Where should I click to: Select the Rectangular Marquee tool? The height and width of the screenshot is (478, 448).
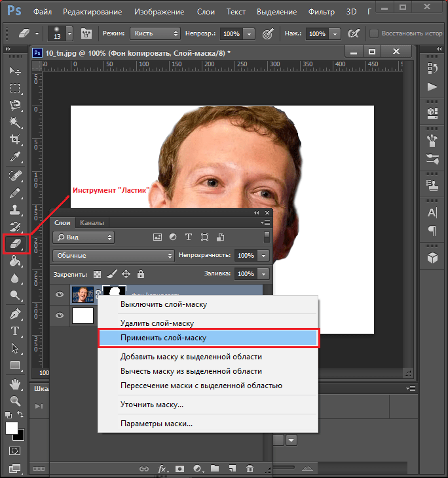point(15,89)
